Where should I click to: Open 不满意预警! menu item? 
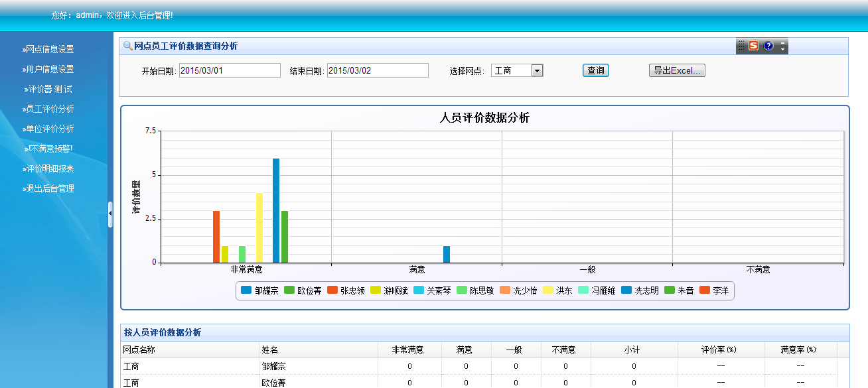coord(48,149)
